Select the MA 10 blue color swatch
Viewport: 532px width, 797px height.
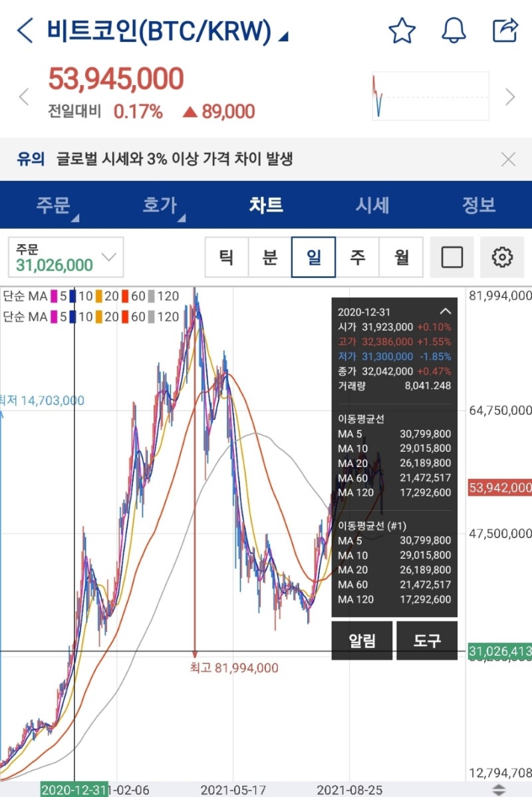pyautogui.click(x=71, y=296)
